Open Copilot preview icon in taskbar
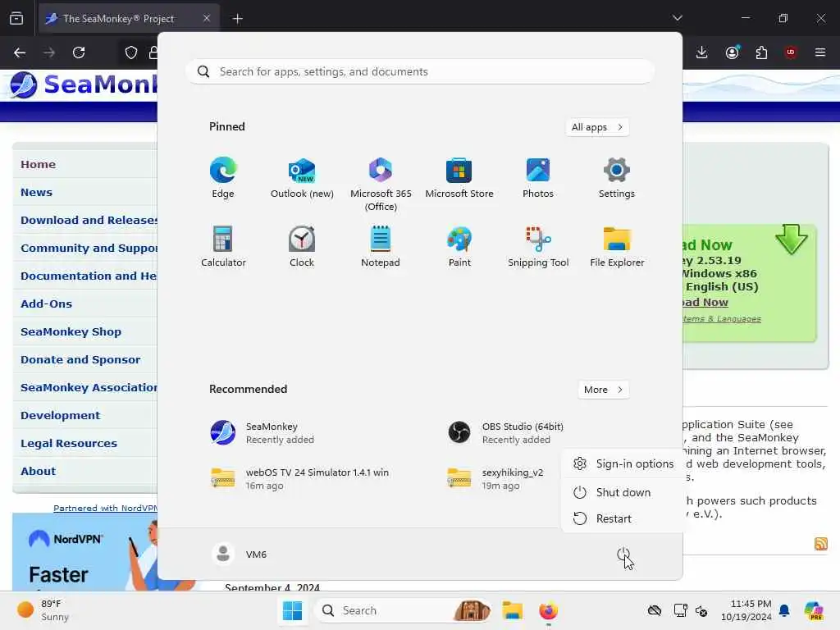This screenshot has width=840, height=630. click(814, 610)
